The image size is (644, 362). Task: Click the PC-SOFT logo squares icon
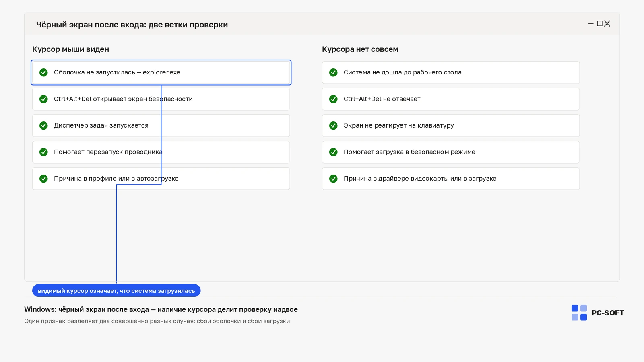(579, 313)
